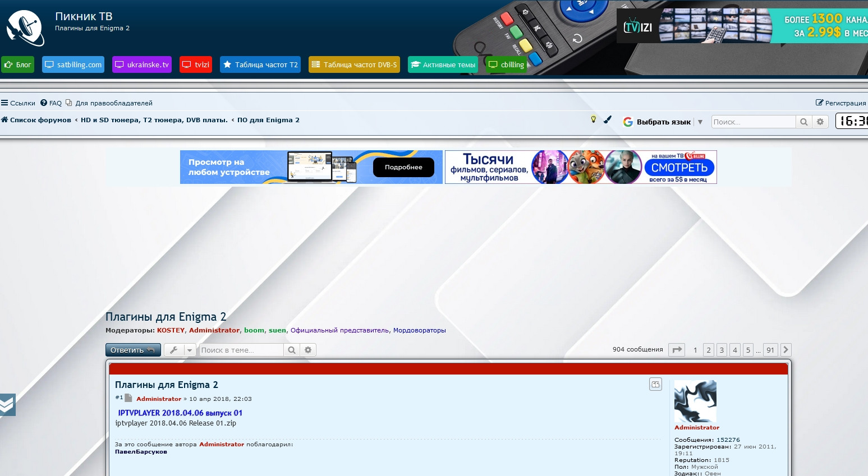The image size is (868, 476).
Task: Open Мордовораторы group link
Action: tap(420, 330)
